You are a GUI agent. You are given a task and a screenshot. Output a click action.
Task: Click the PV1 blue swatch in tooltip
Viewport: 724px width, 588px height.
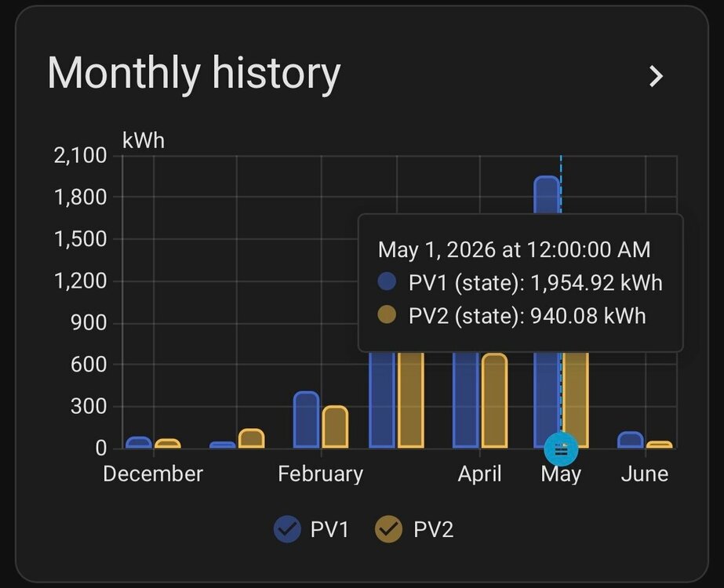click(387, 281)
